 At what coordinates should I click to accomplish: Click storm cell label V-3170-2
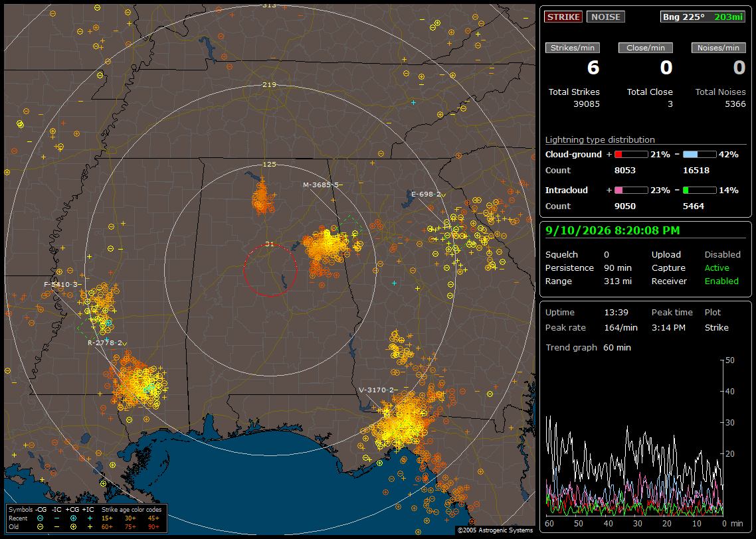(x=376, y=390)
